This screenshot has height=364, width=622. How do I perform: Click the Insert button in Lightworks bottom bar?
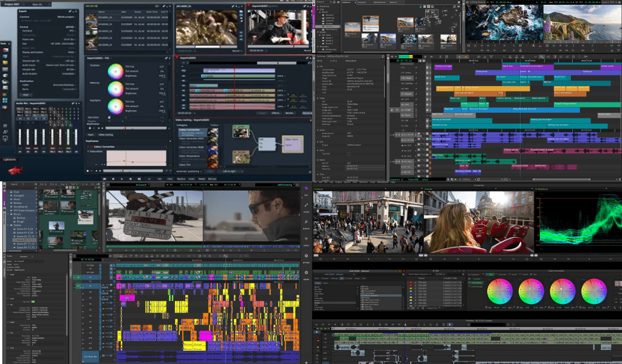pyautogui.click(x=191, y=178)
